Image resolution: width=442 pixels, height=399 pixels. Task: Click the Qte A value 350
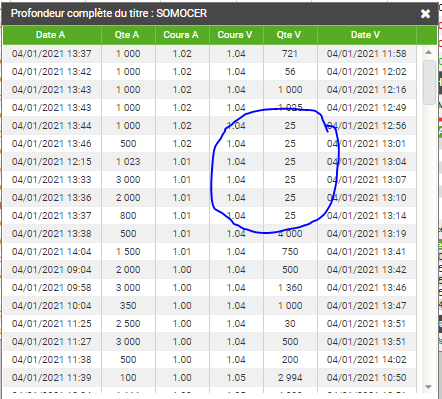pyautogui.click(x=128, y=306)
